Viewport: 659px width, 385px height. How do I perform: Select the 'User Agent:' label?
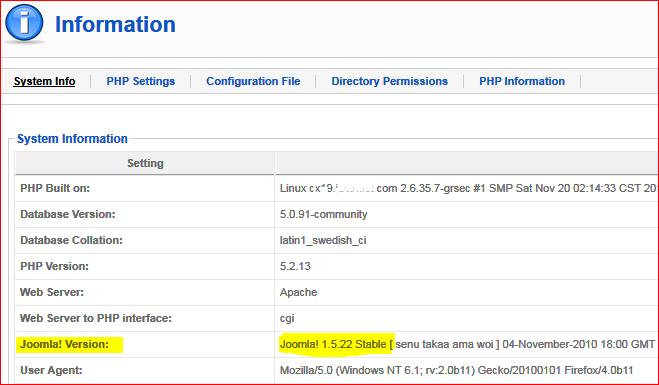pyautogui.click(x=51, y=371)
